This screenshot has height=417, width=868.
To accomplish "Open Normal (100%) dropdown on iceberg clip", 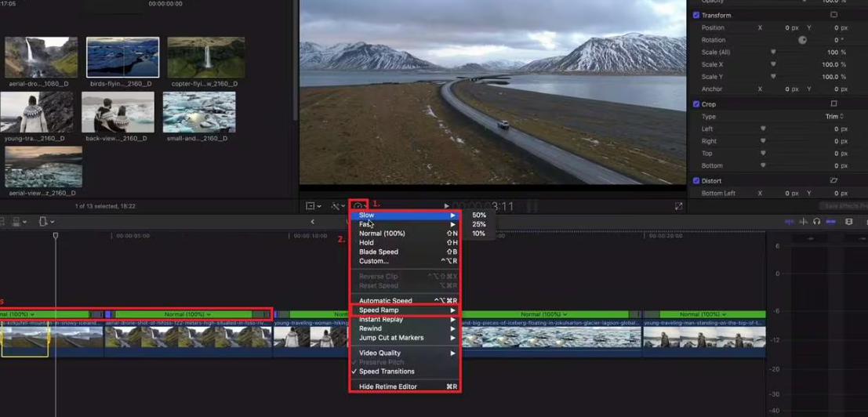I will [x=543, y=314].
